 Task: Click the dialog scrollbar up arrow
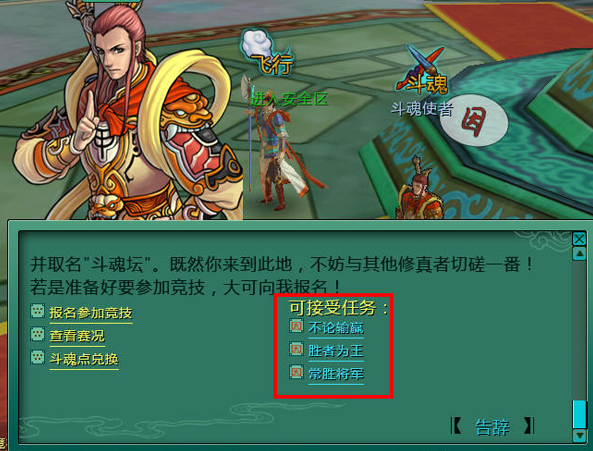[x=579, y=253]
